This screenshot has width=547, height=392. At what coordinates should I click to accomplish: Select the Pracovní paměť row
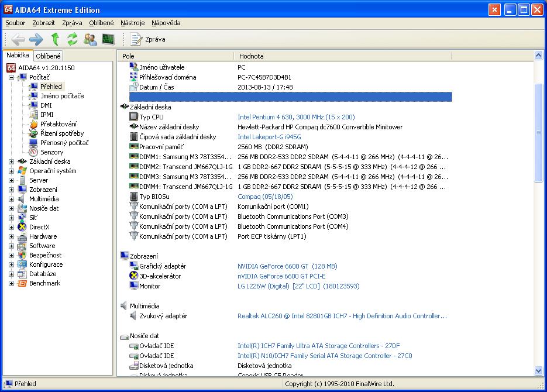[x=290, y=147]
